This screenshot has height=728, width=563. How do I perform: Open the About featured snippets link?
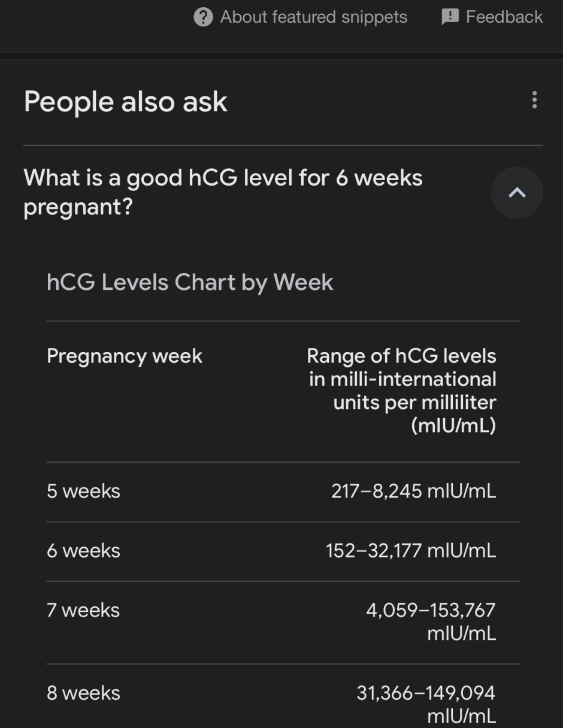313,17
